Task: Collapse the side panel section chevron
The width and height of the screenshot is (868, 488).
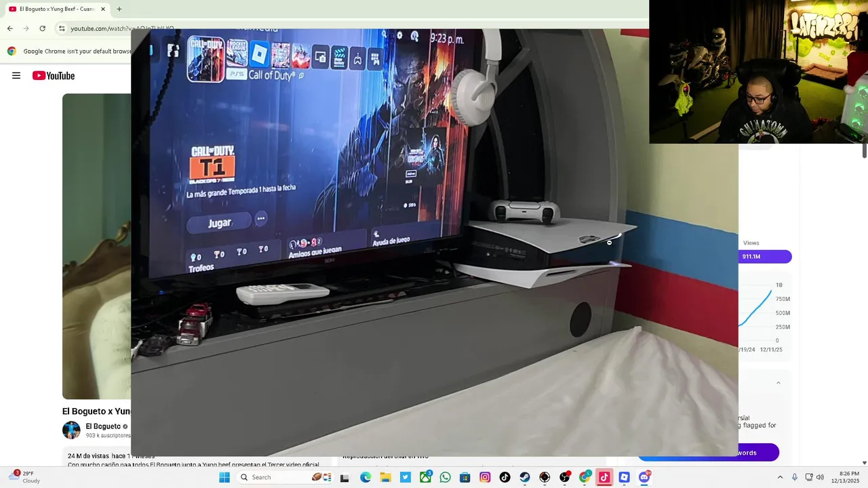Action: 778,383
